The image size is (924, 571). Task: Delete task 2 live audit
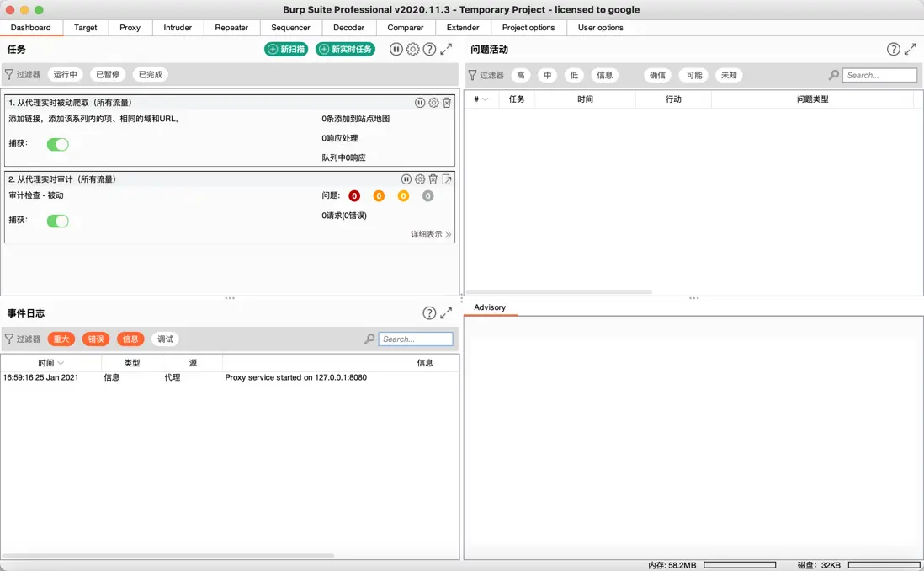(x=433, y=179)
